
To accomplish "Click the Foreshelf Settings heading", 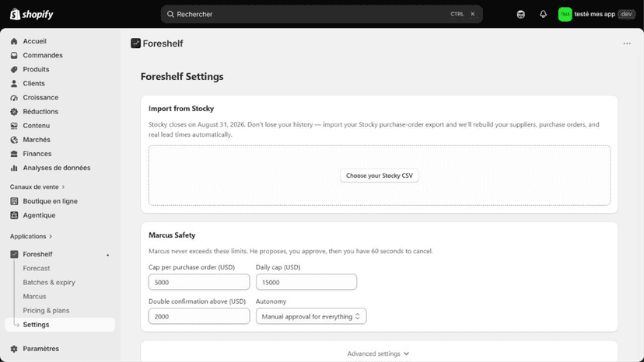I will click(x=182, y=76).
